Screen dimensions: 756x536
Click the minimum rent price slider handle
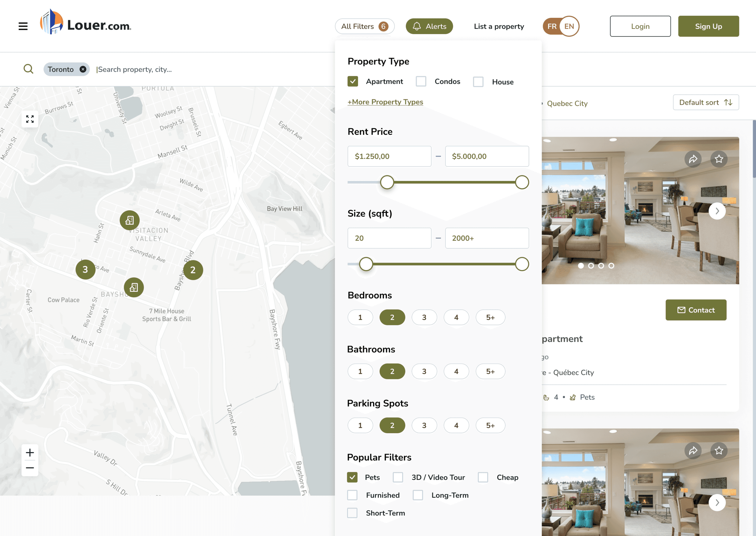(387, 182)
